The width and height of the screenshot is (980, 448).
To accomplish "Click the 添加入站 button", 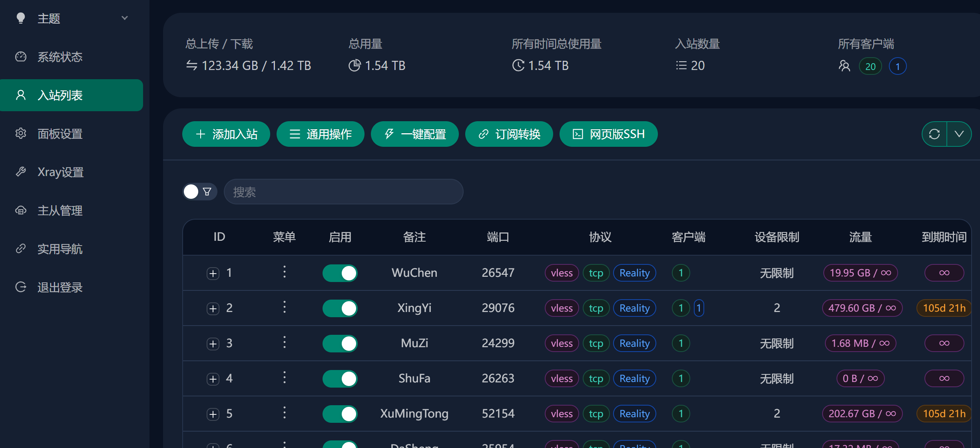I will tap(226, 134).
